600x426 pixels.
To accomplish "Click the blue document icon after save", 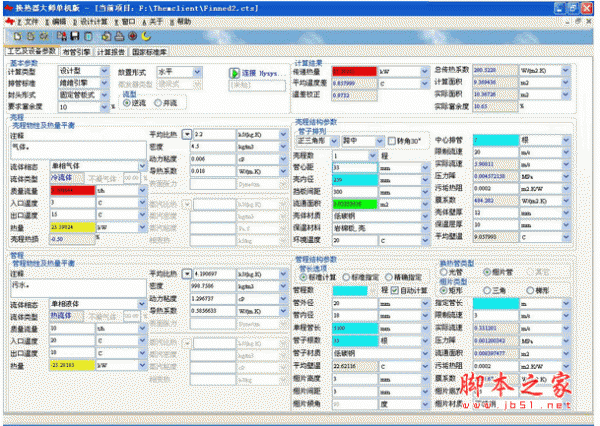I will click(x=88, y=36).
